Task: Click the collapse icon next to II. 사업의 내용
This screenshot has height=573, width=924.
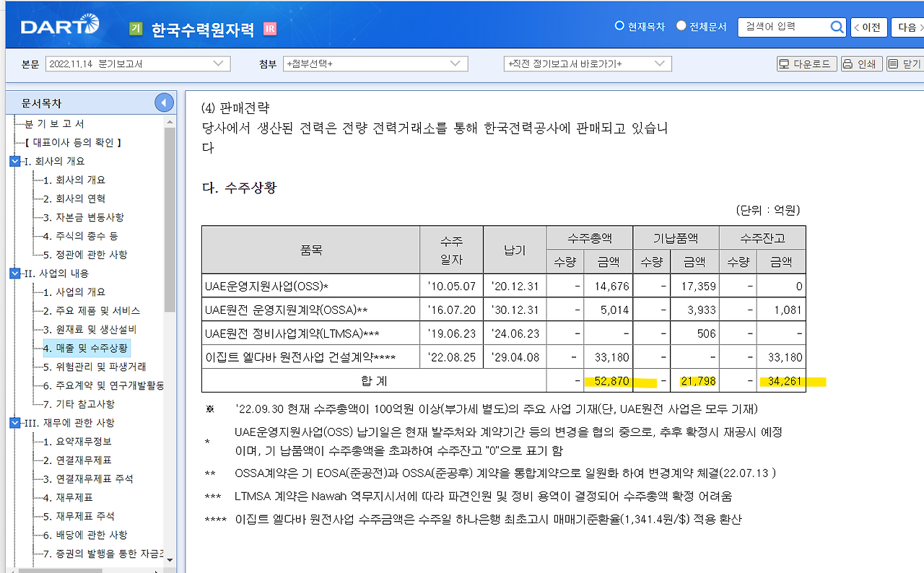Action: 13,274
